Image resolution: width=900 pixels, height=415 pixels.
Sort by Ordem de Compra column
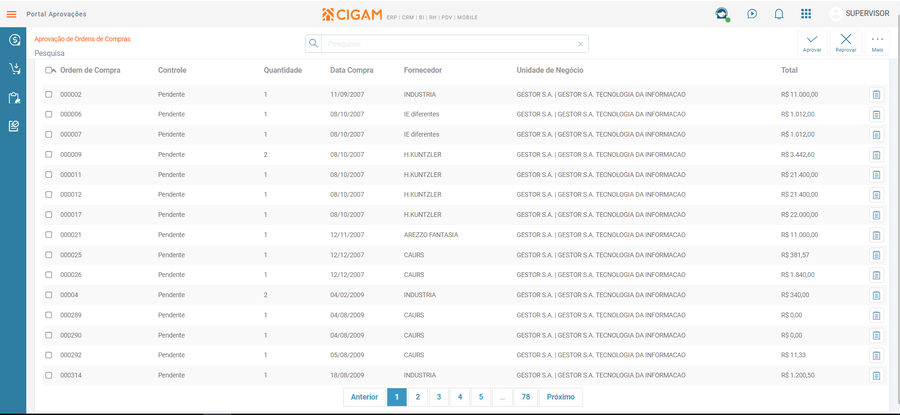click(90, 70)
